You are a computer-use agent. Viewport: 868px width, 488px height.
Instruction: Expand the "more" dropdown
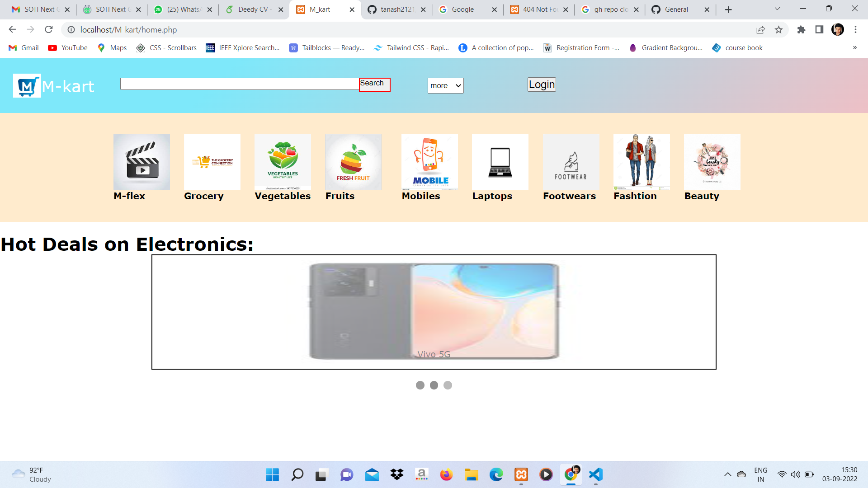446,85
